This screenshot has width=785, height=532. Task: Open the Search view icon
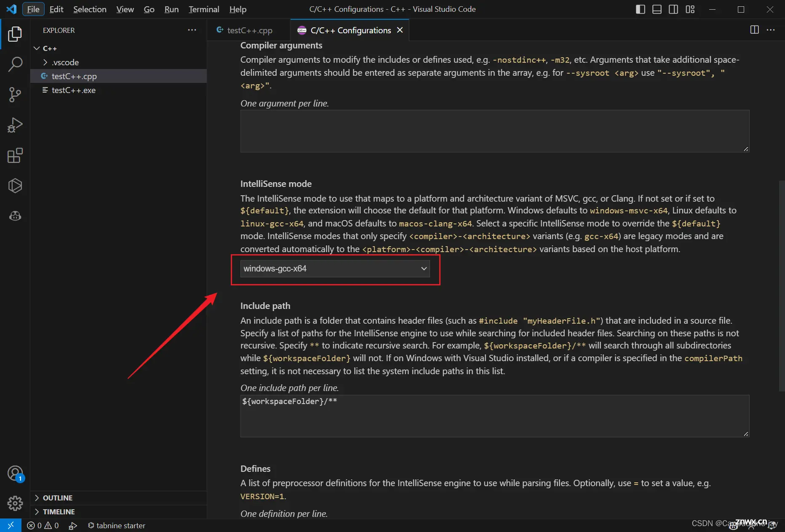[15, 64]
